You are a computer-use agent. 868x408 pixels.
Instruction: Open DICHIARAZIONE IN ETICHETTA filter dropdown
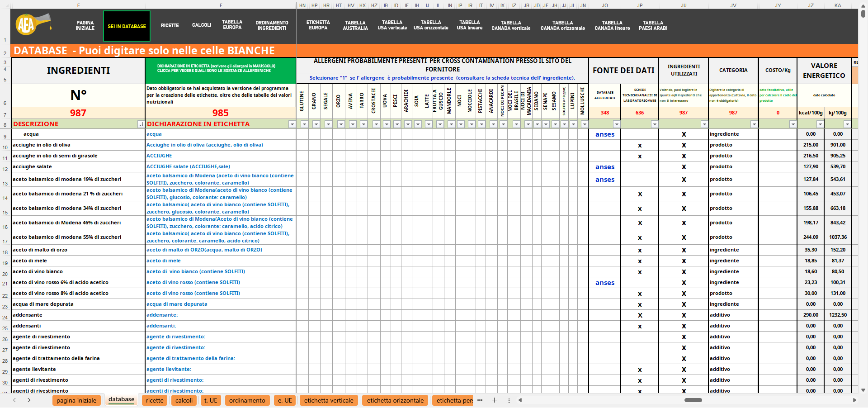pos(292,124)
